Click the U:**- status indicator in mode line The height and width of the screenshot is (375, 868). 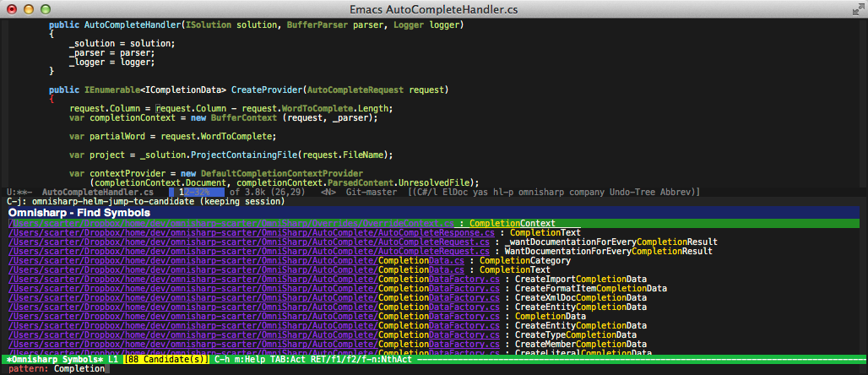coord(19,192)
